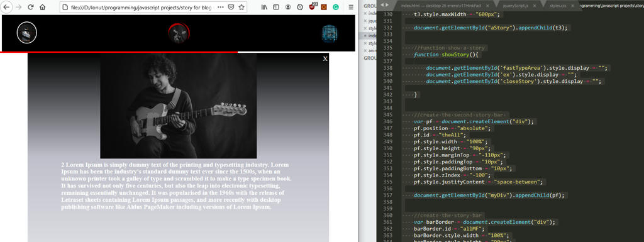Click the file URL in the address bar
Screen dimensions: 644x242
click(142, 8)
